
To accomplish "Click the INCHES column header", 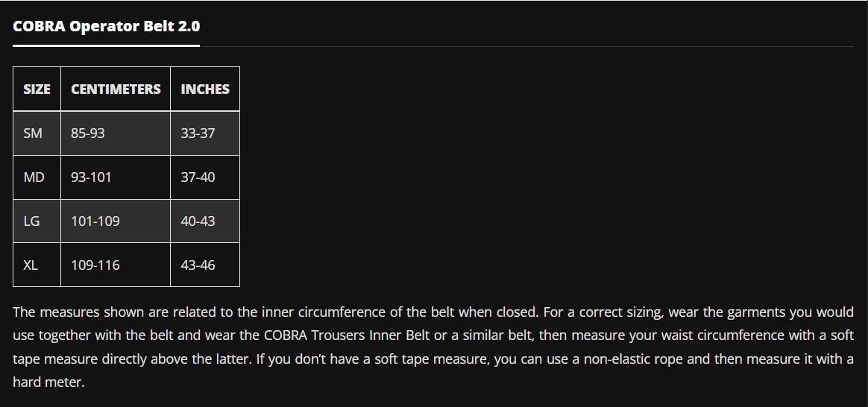I will tap(204, 89).
